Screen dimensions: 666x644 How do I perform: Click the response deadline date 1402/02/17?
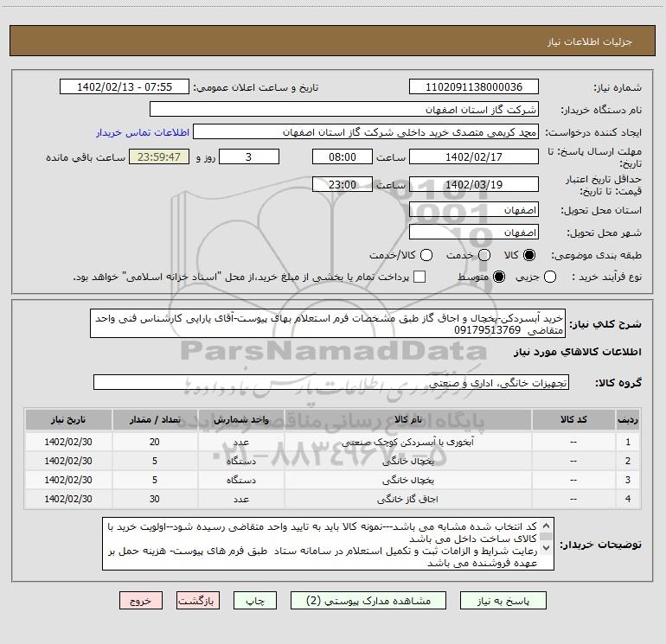[x=474, y=157]
